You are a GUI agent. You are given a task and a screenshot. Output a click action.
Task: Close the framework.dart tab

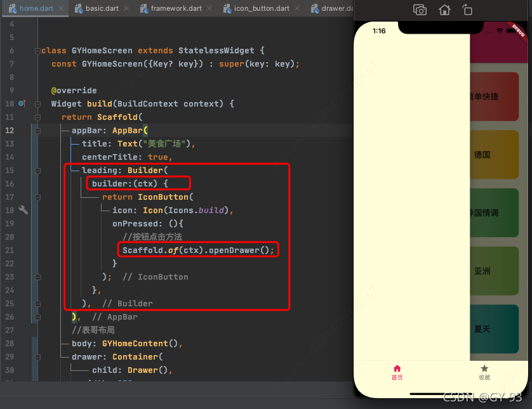pyautogui.click(x=209, y=8)
